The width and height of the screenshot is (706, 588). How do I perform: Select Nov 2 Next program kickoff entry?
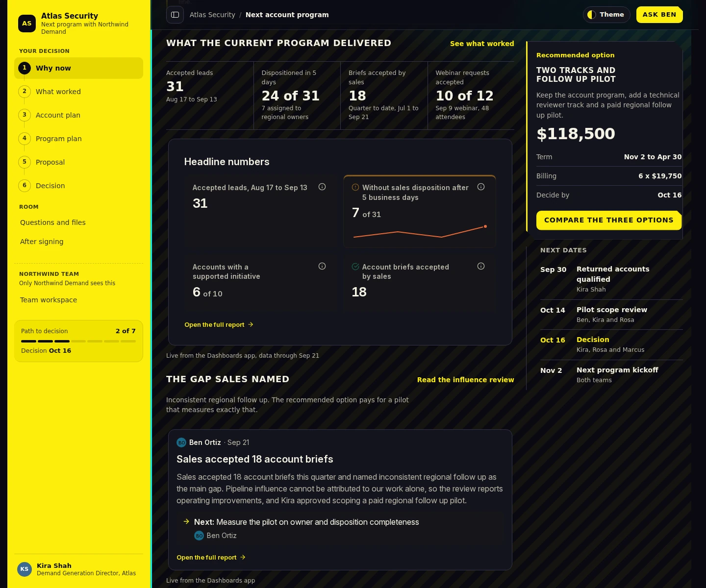(611, 375)
